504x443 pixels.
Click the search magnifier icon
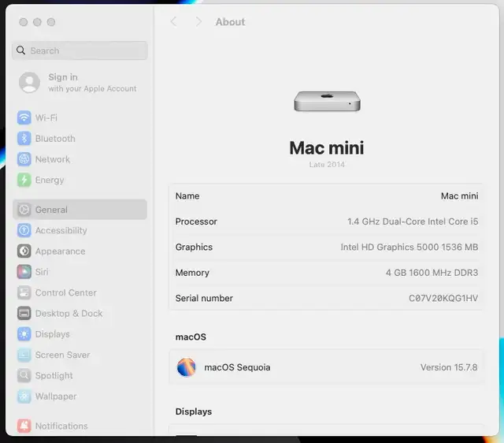pos(21,50)
